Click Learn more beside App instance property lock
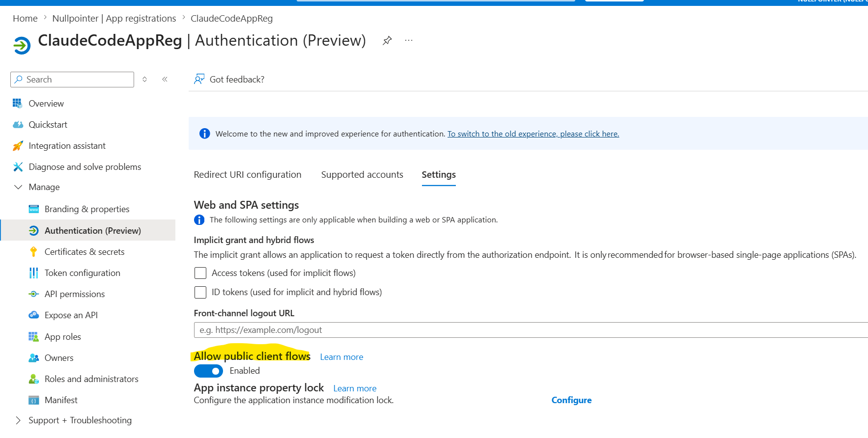This screenshot has height=438, width=868. pos(355,388)
